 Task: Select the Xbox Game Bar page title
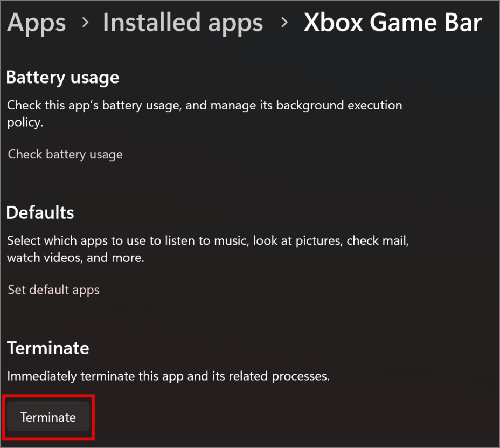point(392,23)
